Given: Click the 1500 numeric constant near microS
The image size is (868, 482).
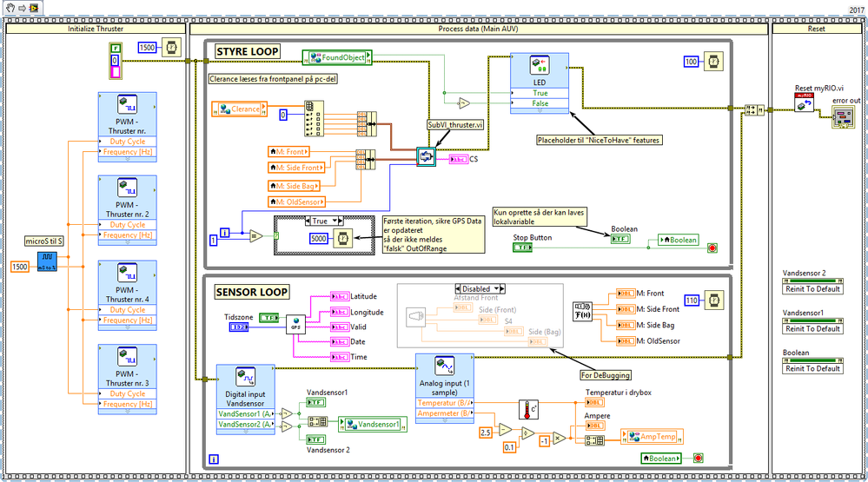Looking at the screenshot, I should point(19,267).
